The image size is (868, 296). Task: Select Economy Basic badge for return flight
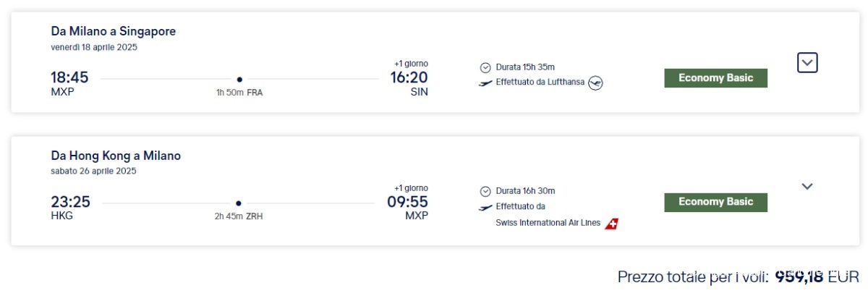click(x=715, y=202)
